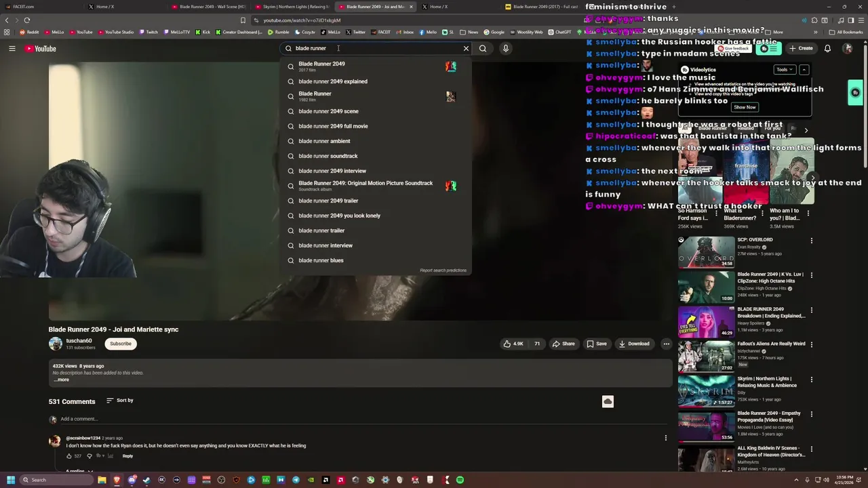Like @scrainbow1234's comment
This screenshot has width=868, height=488.
pos(68,456)
